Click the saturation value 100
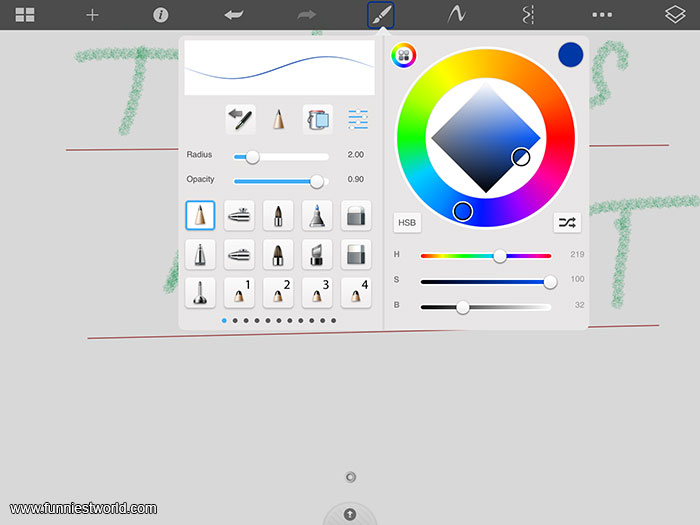The height and width of the screenshot is (525, 700). (577, 279)
